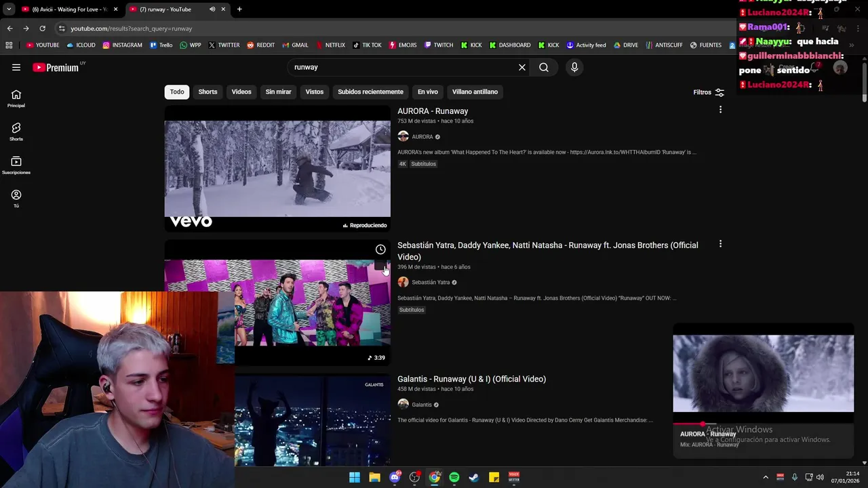Open Shorts in the left sidebar
Viewport: 868px width, 488px height.
[16, 131]
